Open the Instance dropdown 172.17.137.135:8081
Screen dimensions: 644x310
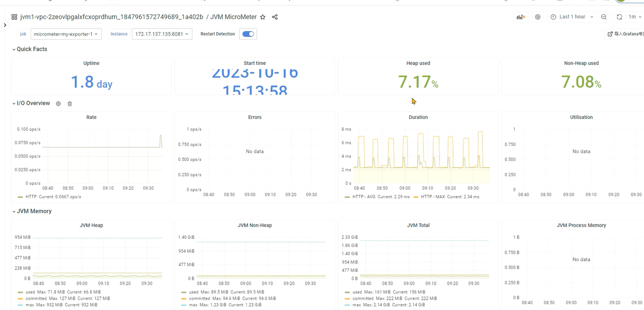pyautogui.click(x=162, y=34)
